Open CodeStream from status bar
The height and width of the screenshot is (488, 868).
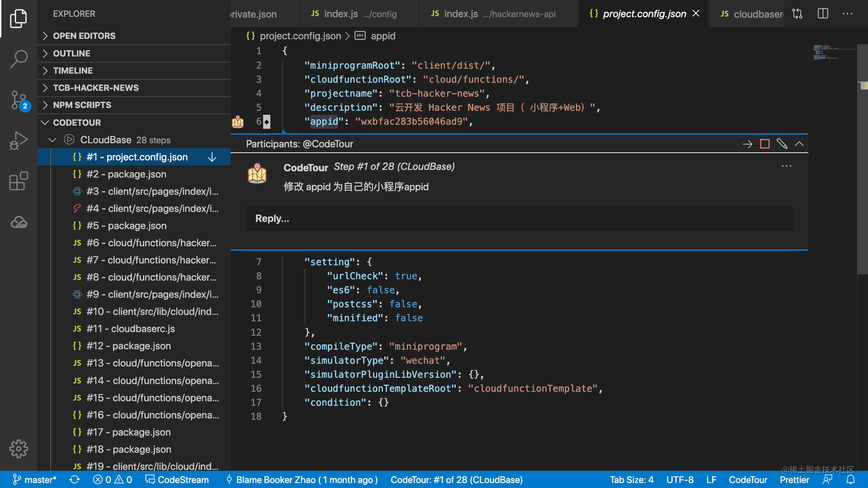pos(177,479)
